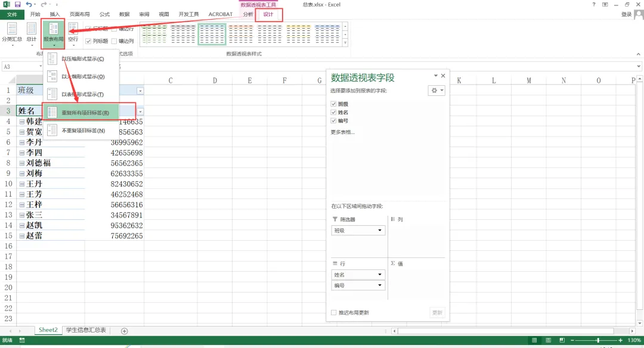Open the 姓名 dropdown in 行 area
This screenshot has width=644, height=348.
point(379,275)
